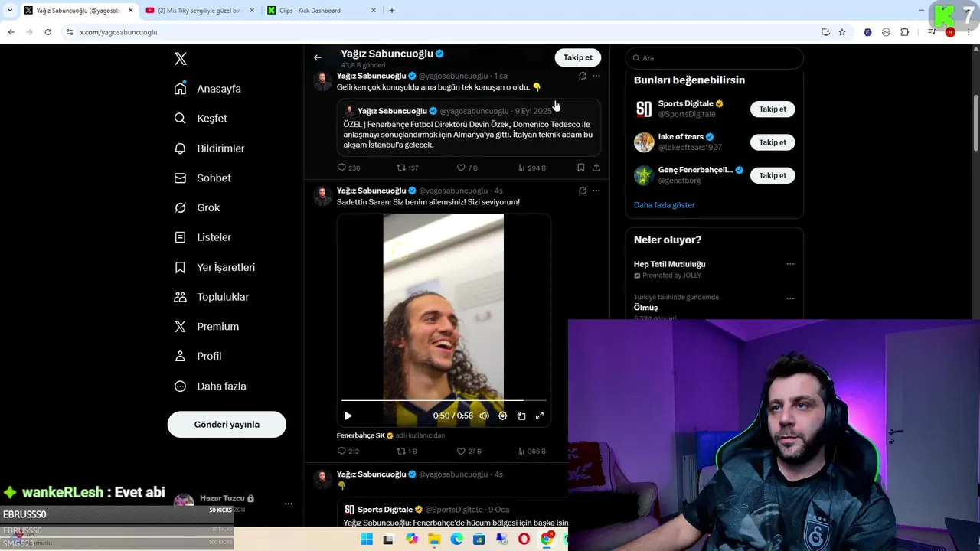The width and height of the screenshot is (980, 551).
Task: Open Profil page
Action: pos(198,357)
